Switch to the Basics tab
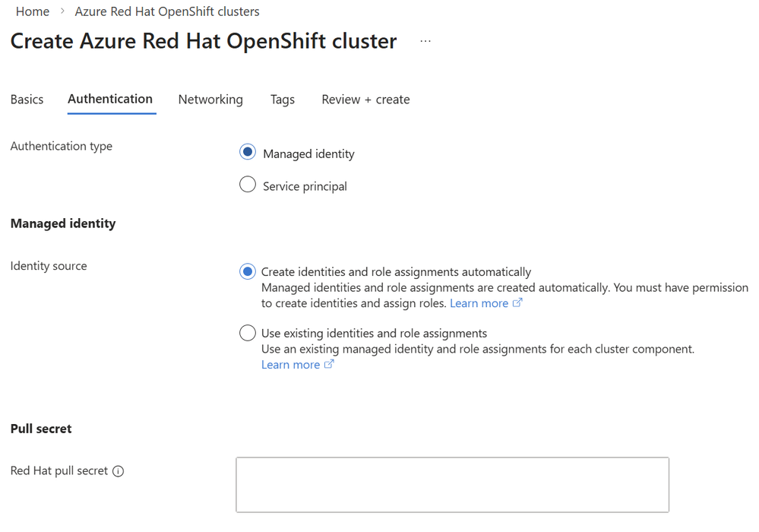 27,99
